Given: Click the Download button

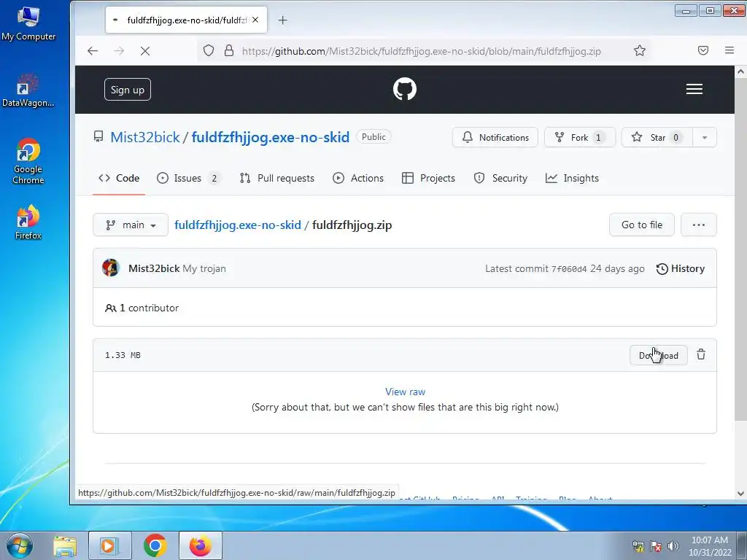Looking at the screenshot, I should (659, 355).
